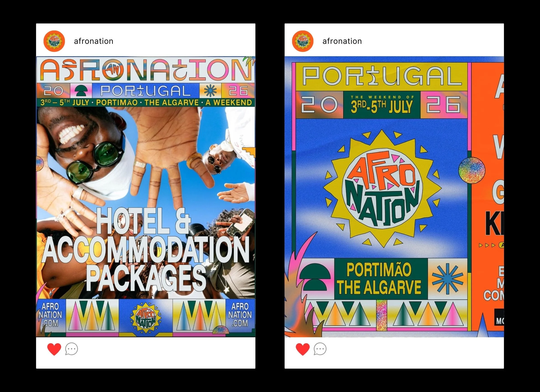Open afronation username on left post
The image size is (540, 392).
click(x=93, y=41)
